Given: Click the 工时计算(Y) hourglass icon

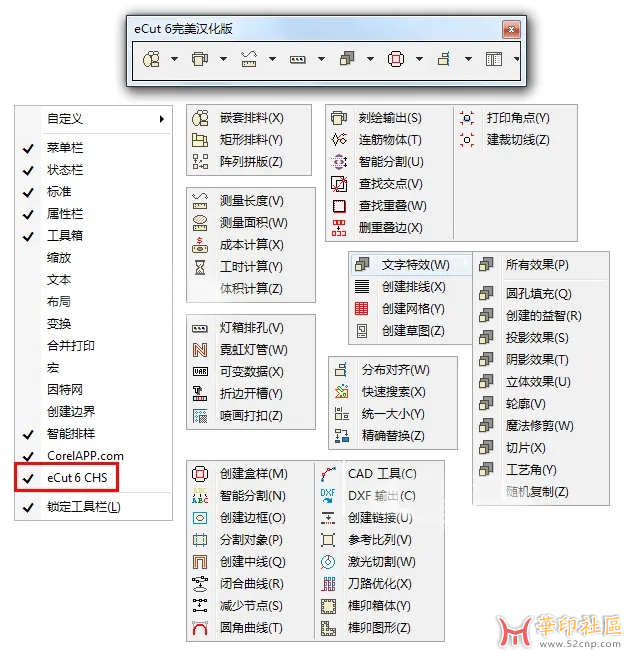Looking at the screenshot, I should (x=200, y=267).
